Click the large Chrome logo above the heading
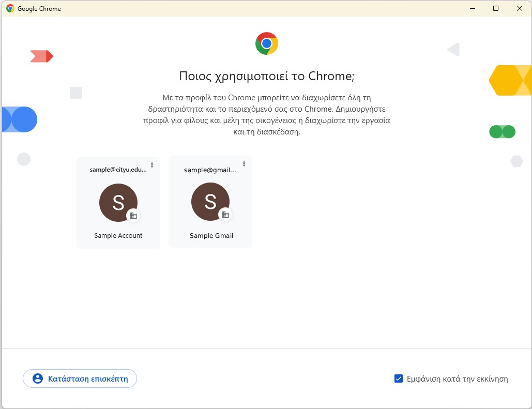Screen dimensions: 532x409 pos(267,43)
